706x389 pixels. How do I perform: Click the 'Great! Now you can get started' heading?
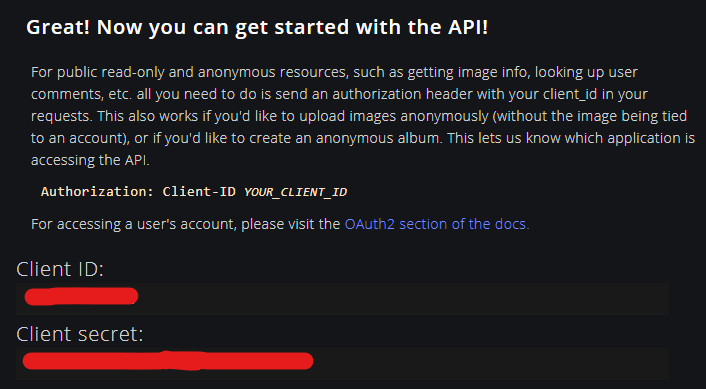[x=257, y=27]
